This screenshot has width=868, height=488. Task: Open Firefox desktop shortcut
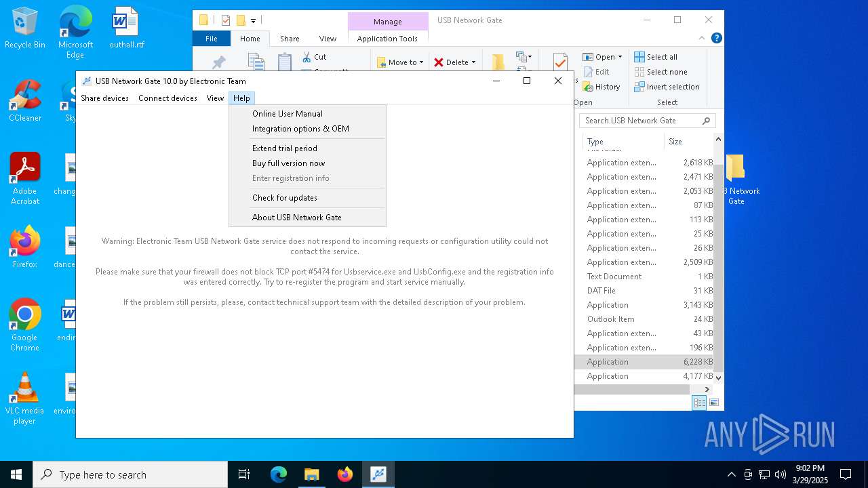[25, 247]
